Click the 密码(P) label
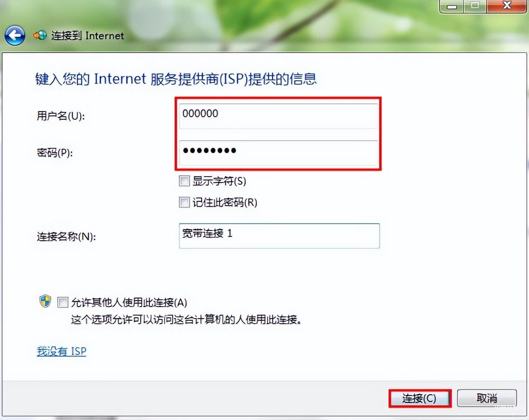The width and height of the screenshot is (529, 420). click(55, 153)
